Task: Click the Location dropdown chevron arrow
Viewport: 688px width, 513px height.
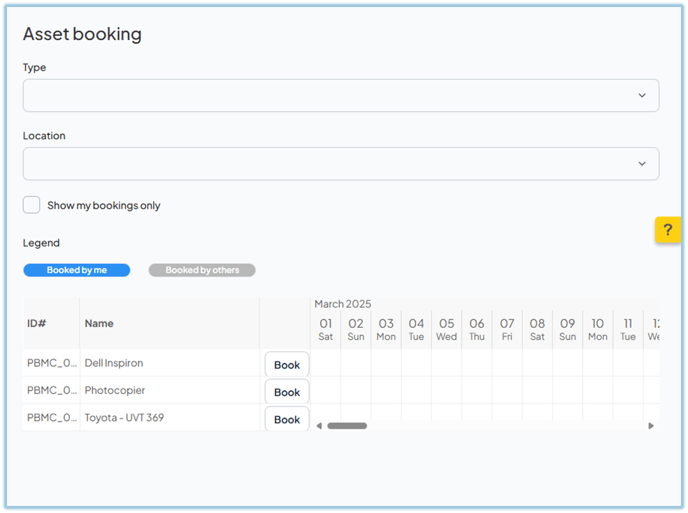Action: tap(641, 164)
